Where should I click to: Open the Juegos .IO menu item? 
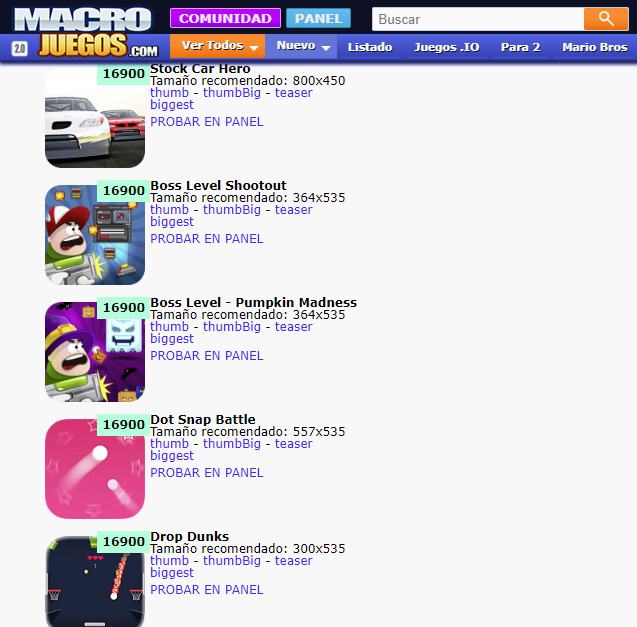point(446,47)
